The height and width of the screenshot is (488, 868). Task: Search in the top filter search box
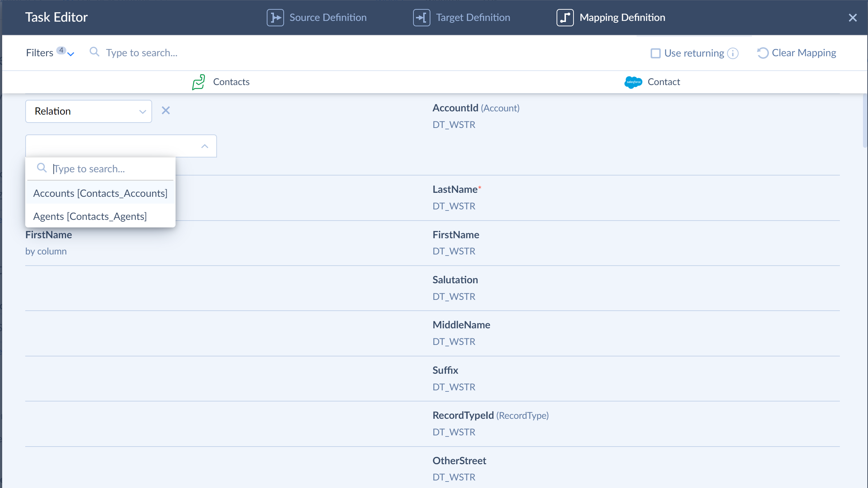point(141,53)
